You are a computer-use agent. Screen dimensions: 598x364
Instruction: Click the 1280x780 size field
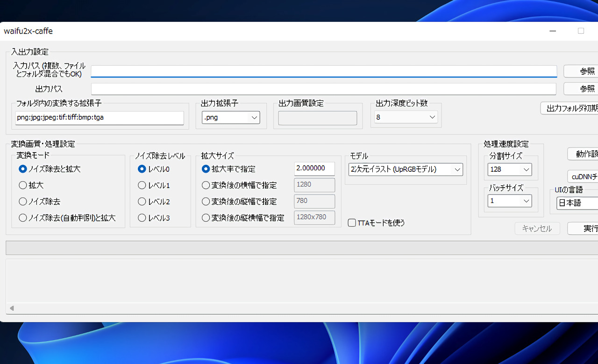tap(314, 217)
